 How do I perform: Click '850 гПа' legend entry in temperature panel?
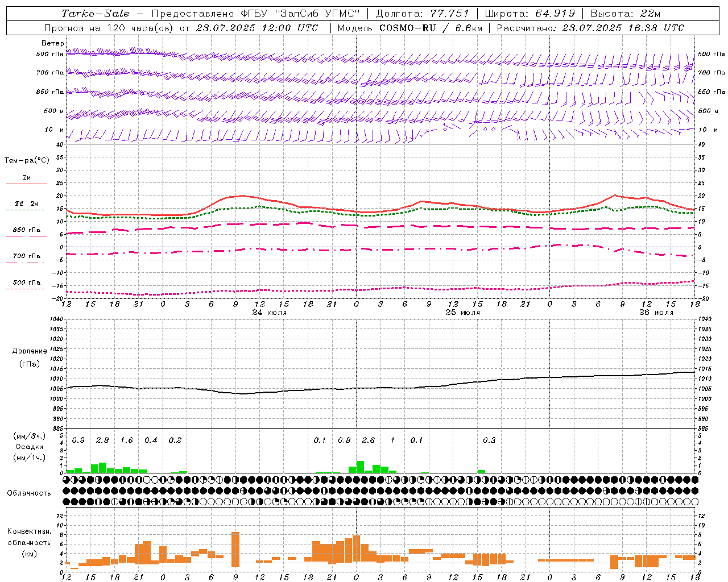tap(27, 230)
